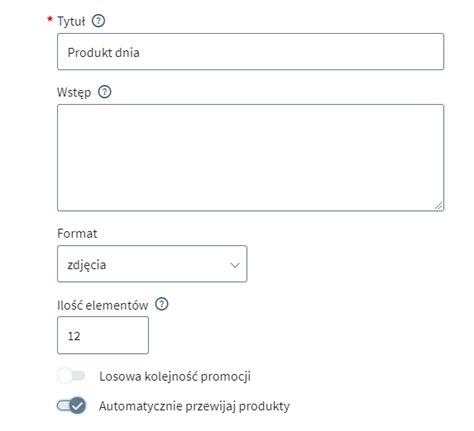Click inside the empty Wstęp text area
The image size is (474, 431).
click(250, 158)
